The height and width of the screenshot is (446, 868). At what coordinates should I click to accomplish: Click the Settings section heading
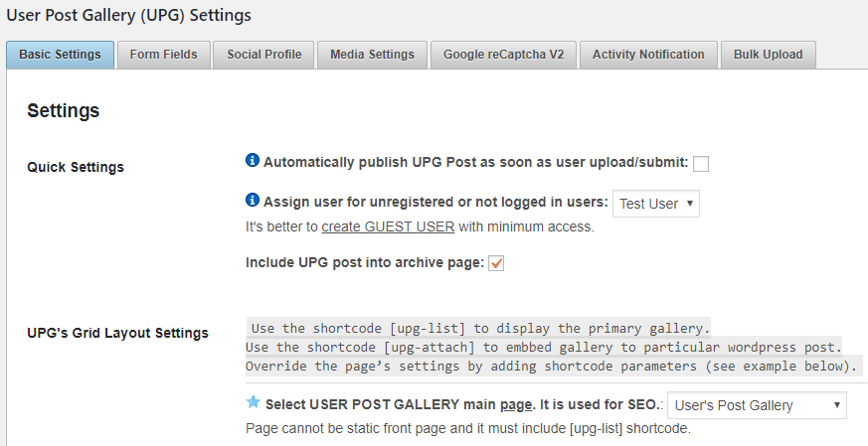[x=64, y=111]
